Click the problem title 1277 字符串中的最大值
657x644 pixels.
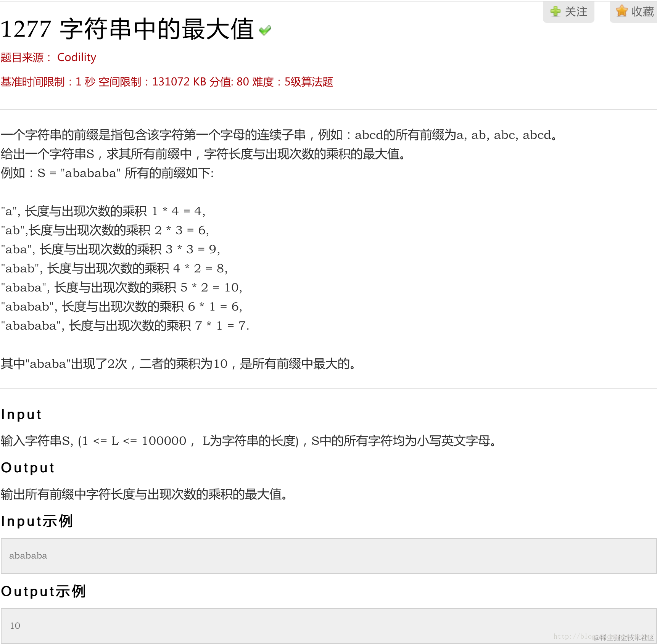click(127, 29)
